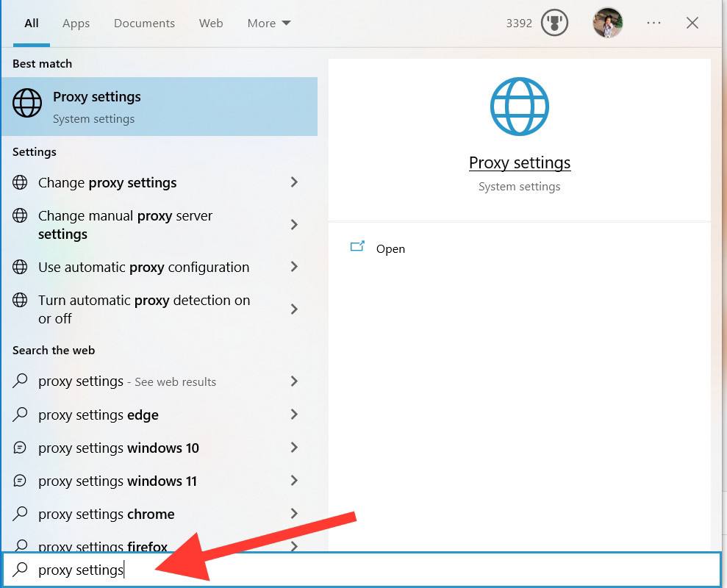Open the user profile avatar

pos(608,23)
